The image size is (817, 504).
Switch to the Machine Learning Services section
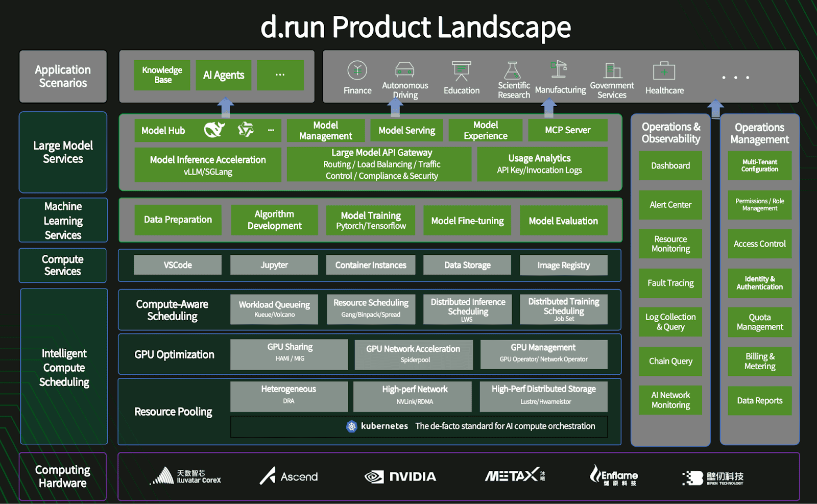[63, 220]
